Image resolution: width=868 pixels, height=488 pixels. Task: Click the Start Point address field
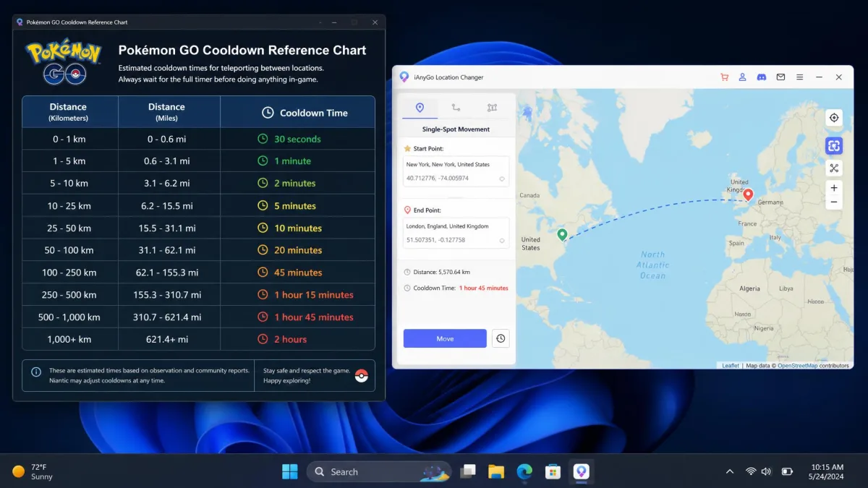[456, 171]
